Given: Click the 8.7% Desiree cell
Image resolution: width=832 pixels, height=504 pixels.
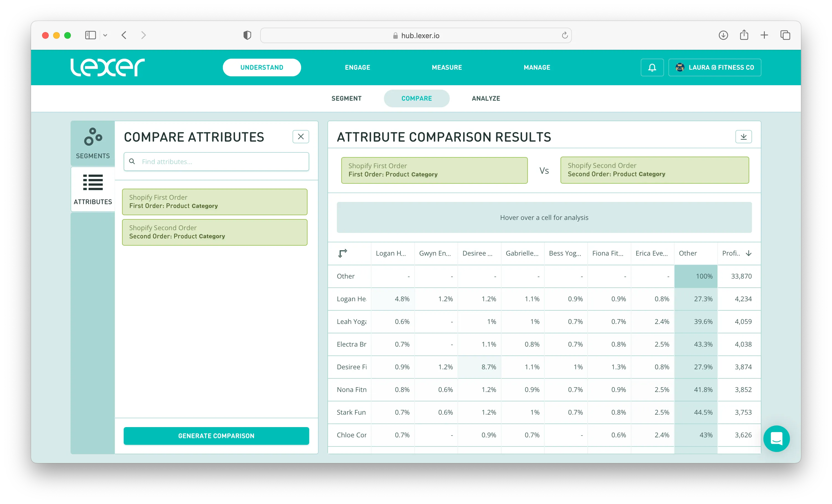Looking at the screenshot, I should [479, 367].
